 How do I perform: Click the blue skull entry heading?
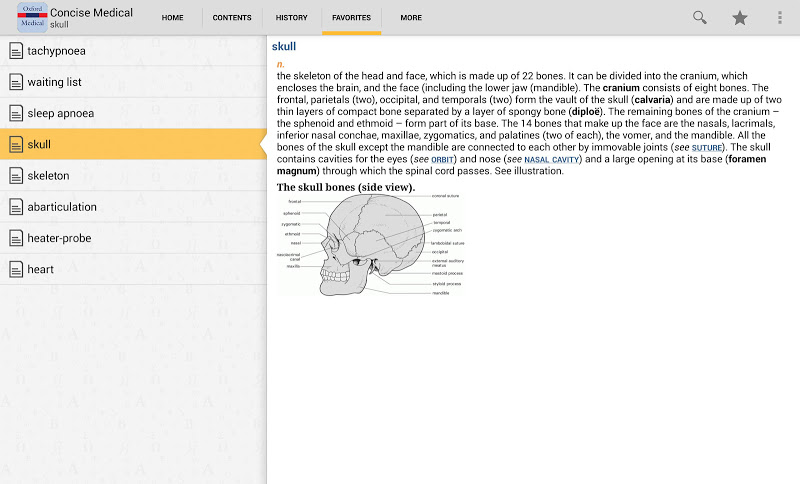(284, 46)
